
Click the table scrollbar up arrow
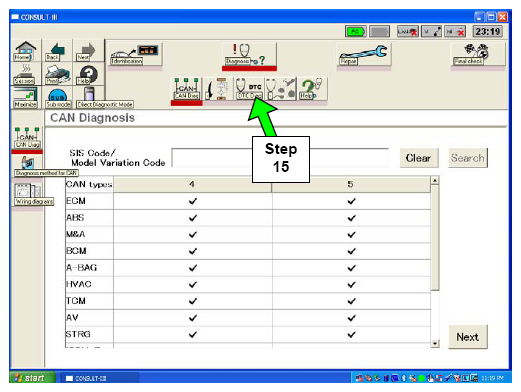(x=435, y=181)
